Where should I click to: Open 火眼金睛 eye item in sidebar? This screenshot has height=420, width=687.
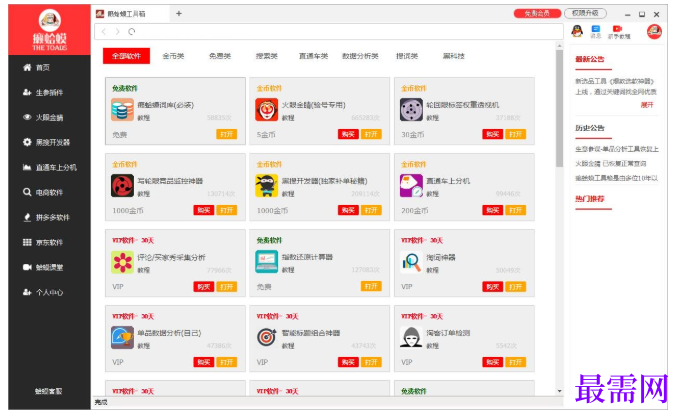[x=43, y=117]
